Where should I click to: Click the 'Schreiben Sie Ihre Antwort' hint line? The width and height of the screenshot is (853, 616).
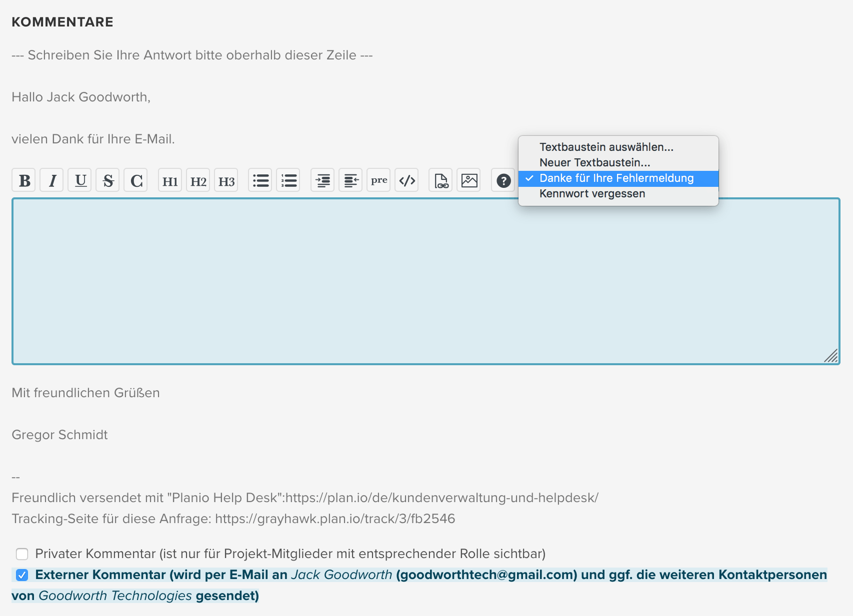click(x=192, y=55)
